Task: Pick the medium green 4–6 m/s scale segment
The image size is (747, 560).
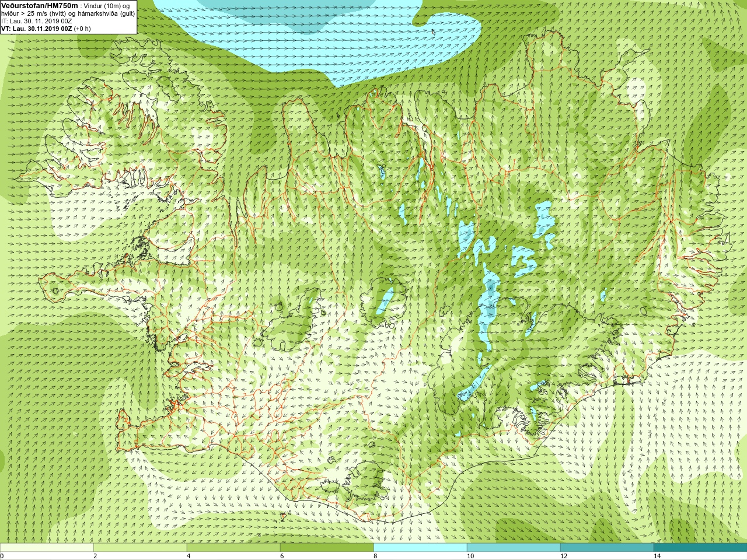Action: pyautogui.click(x=233, y=548)
